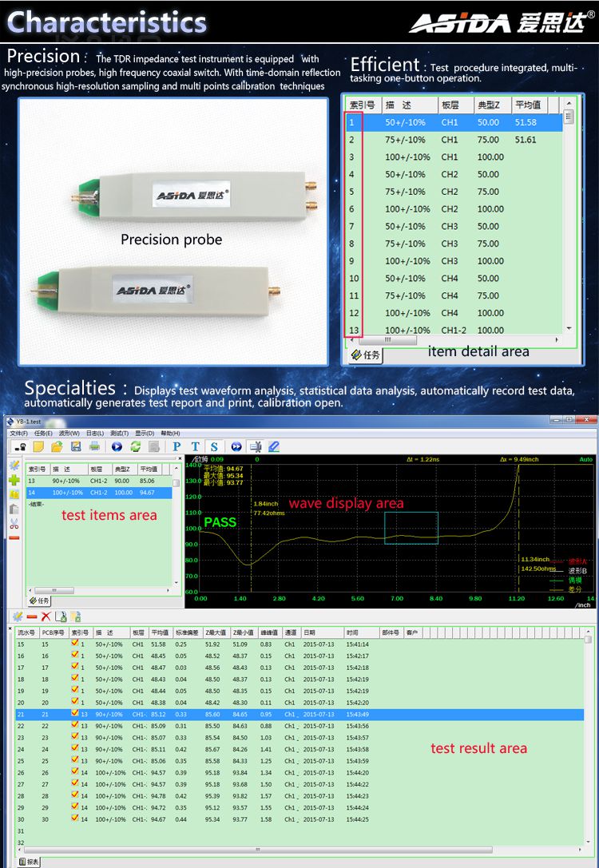Viewport: 599px width, 868px height.
Task: Click horizontal scrollbar thumb under test items
Action: pos(55,591)
